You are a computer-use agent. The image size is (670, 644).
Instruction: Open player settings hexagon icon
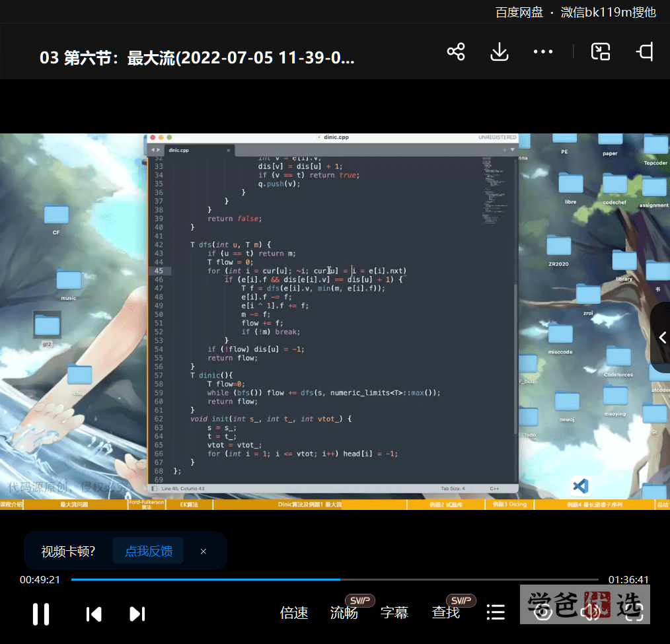[x=543, y=612]
